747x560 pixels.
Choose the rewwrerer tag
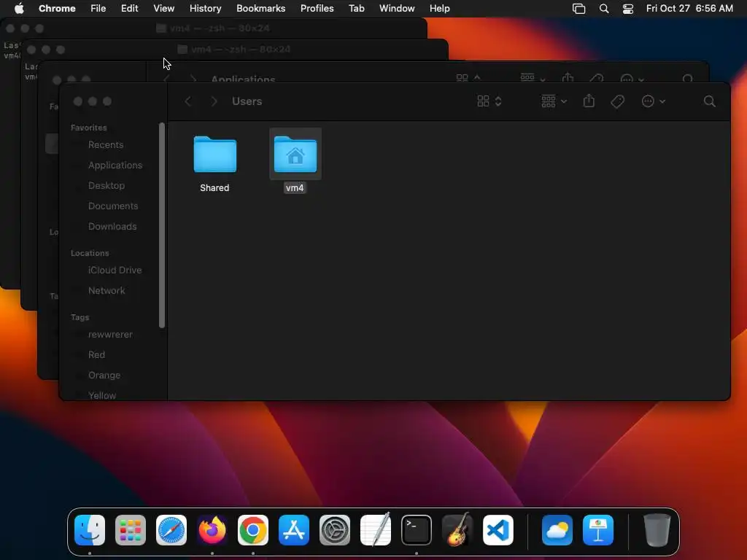pos(110,334)
